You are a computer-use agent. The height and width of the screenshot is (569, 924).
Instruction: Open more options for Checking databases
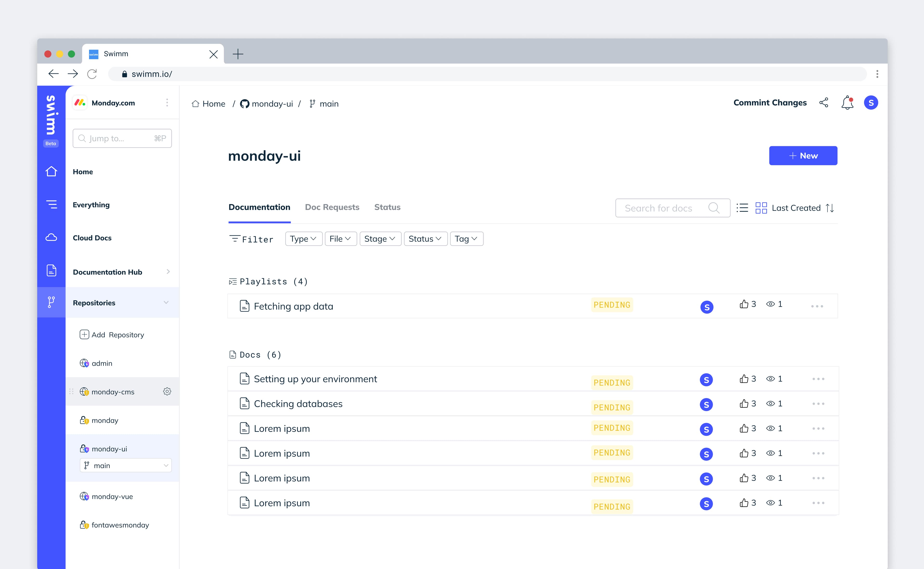(818, 404)
